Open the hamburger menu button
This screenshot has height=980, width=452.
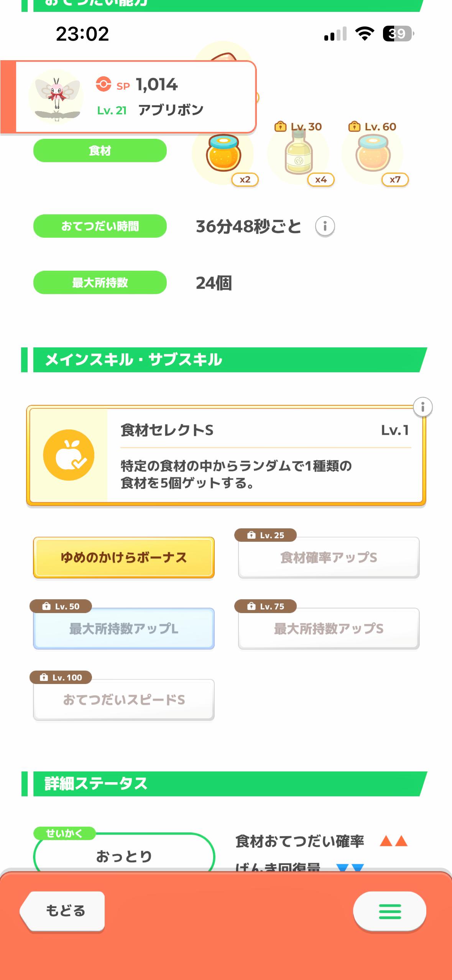[390, 911]
